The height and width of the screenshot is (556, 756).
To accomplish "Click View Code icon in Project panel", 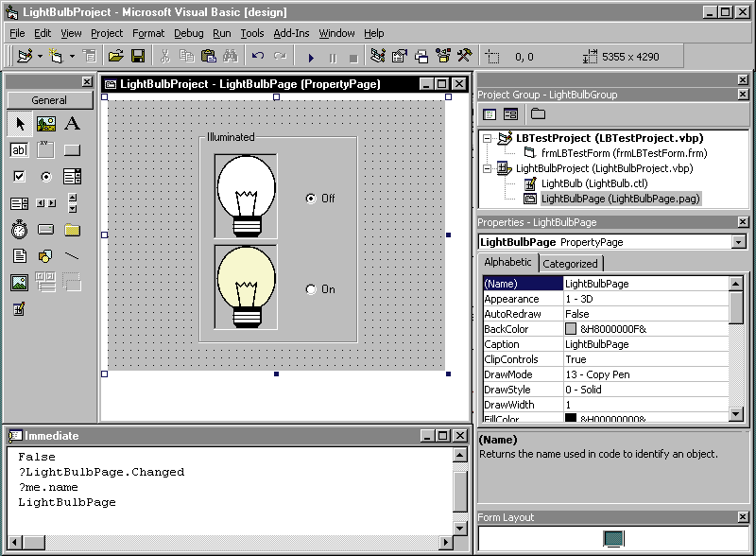I will click(x=490, y=114).
